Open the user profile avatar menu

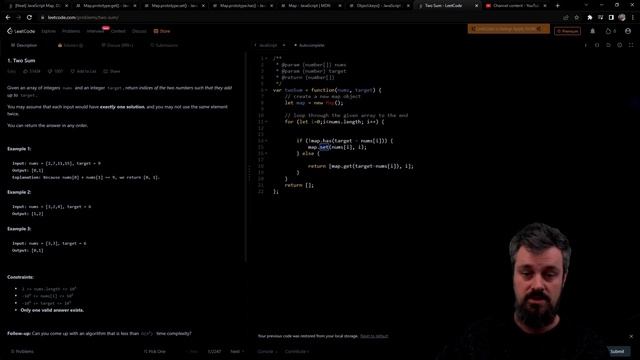pos(628,31)
